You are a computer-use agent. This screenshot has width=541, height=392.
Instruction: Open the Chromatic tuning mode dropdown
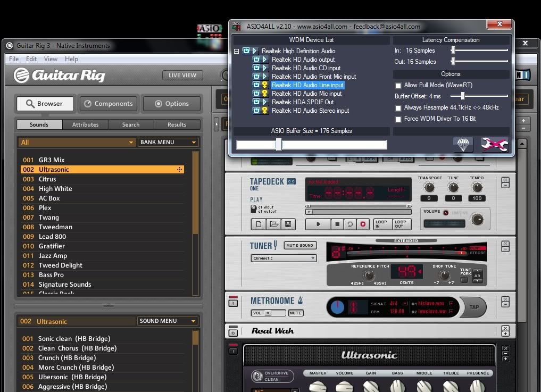(x=284, y=258)
